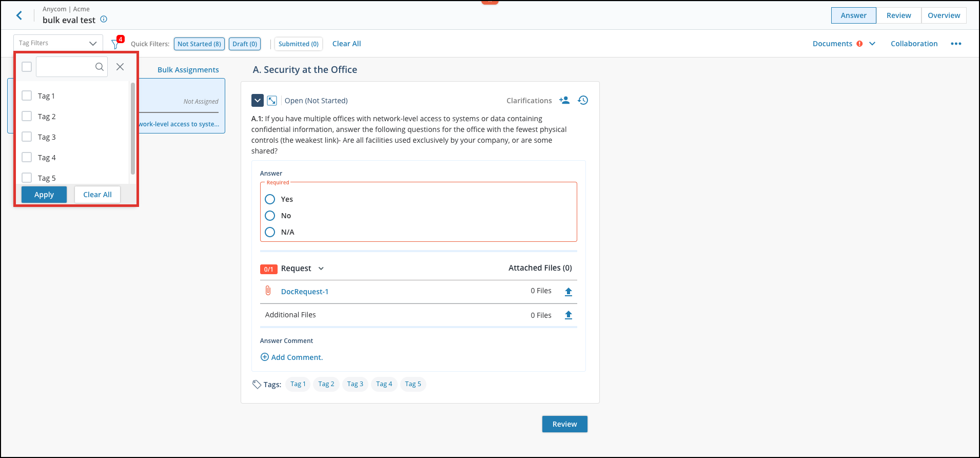Click the Tag 2 chip under Tags
The width and height of the screenshot is (980, 458).
[326, 384]
